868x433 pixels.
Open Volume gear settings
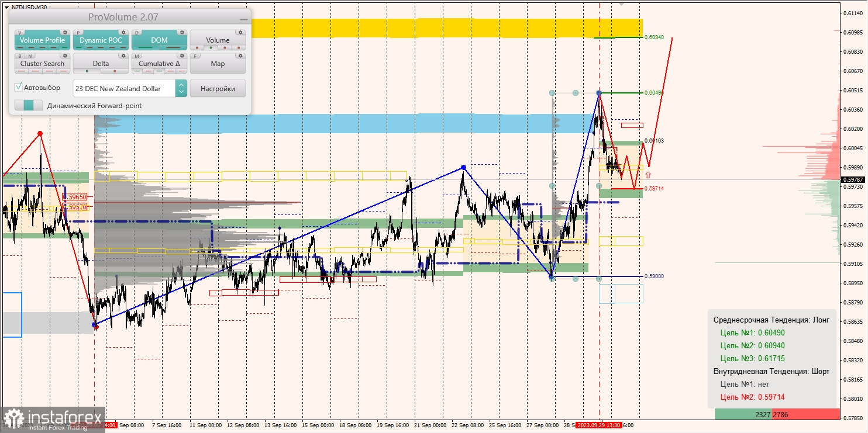coord(240,32)
